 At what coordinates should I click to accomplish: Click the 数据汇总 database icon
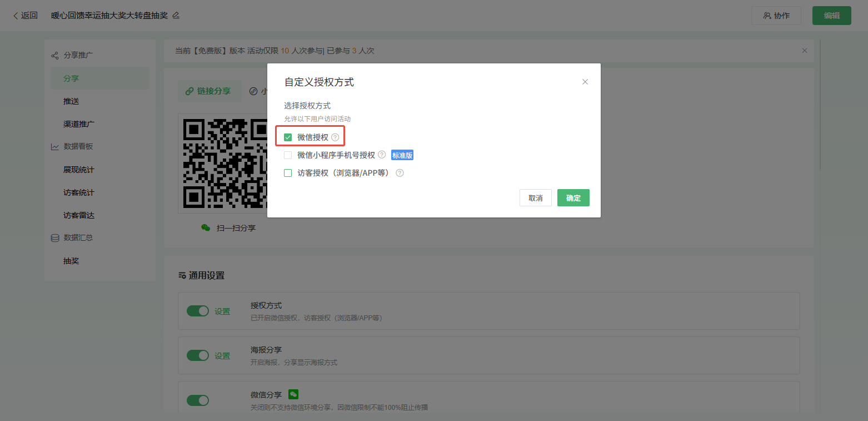54,238
